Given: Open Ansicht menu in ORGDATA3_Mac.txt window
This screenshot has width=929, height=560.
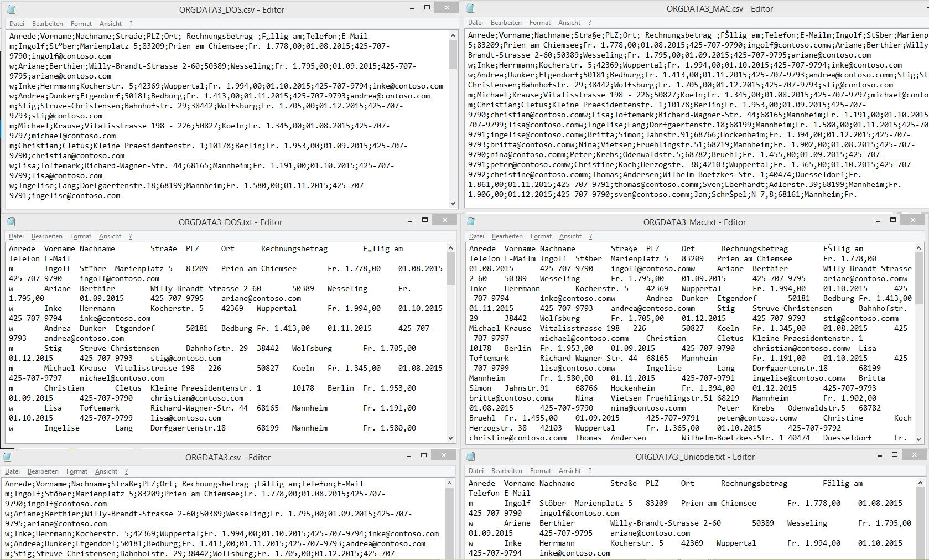Looking at the screenshot, I should click(x=570, y=236).
